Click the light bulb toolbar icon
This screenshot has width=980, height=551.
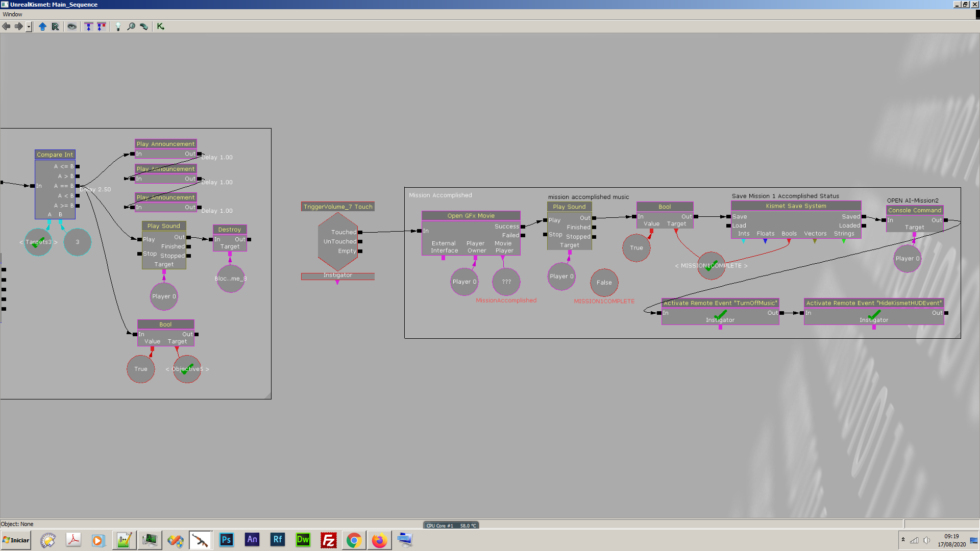click(118, 27)
